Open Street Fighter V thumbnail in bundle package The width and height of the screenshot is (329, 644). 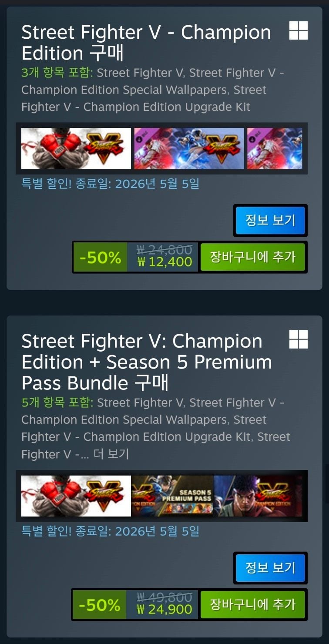coord(76,496)
